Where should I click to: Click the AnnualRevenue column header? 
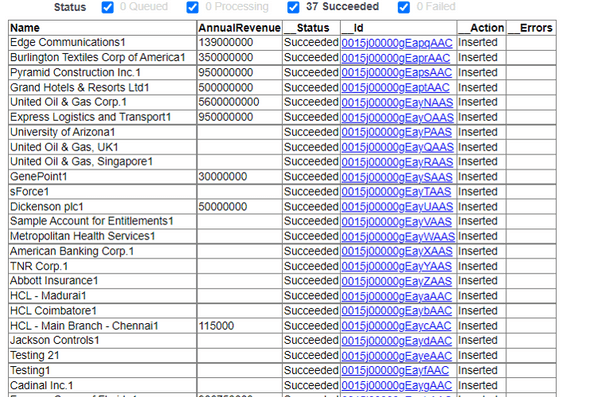[239, 28]
